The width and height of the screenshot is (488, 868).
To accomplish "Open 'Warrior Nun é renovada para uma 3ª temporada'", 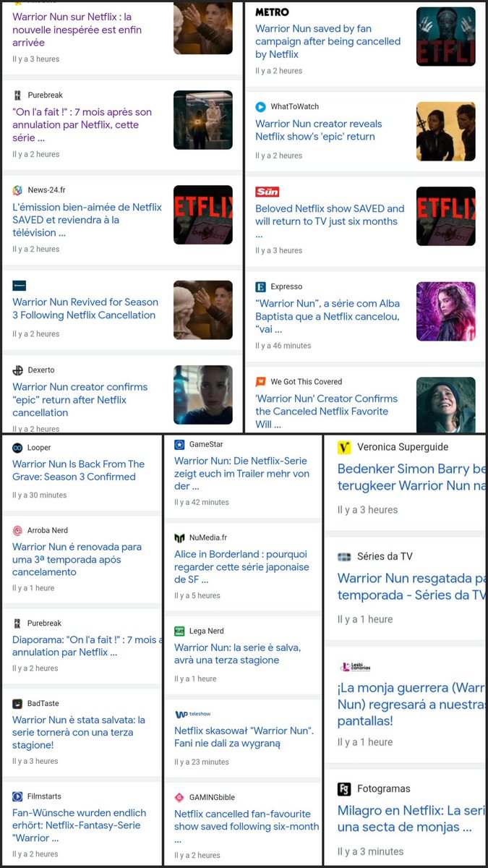I will click(77, 559).
